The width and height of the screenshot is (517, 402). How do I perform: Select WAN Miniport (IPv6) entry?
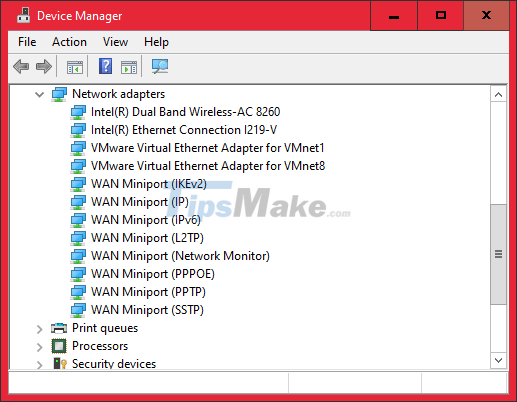[146, 220]
